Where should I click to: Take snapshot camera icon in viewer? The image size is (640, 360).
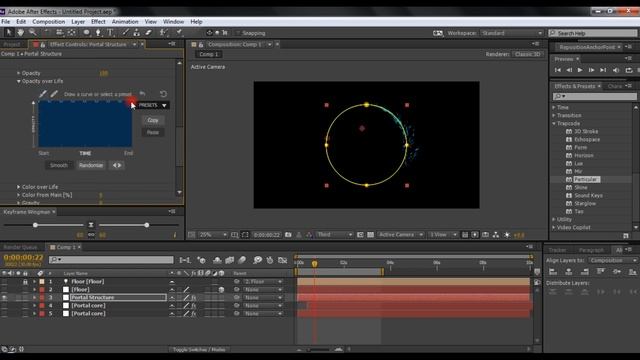click(288, 235)
